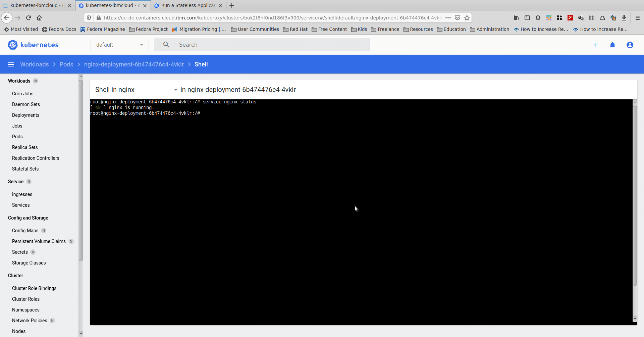Open the namespace default dropdown
644x337 pixels.
(x=120, y=45)
